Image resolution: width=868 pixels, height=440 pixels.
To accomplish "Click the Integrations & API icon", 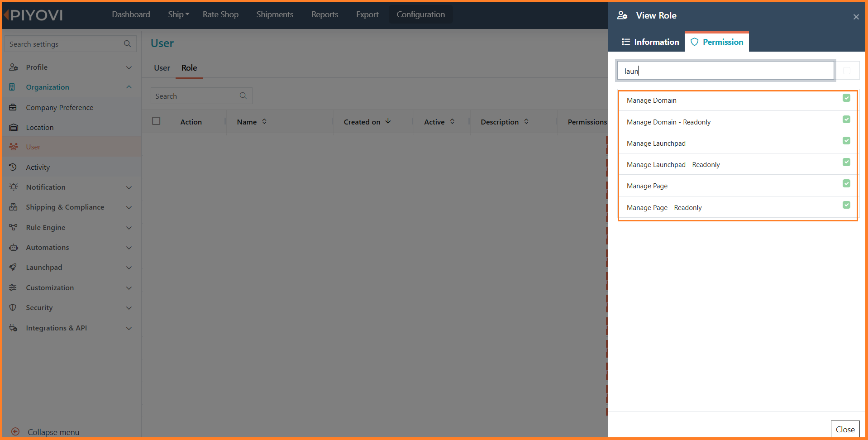I will [x=13, y=328].
